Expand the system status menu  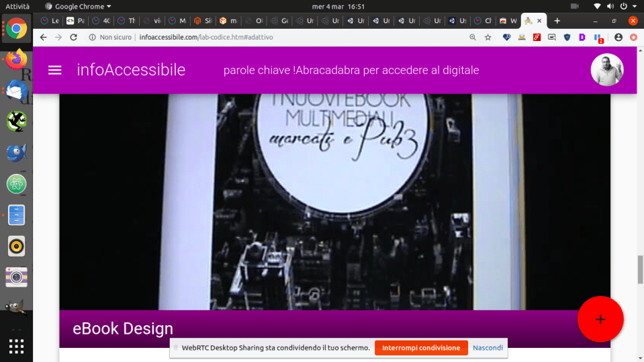(x=633, y=6)
